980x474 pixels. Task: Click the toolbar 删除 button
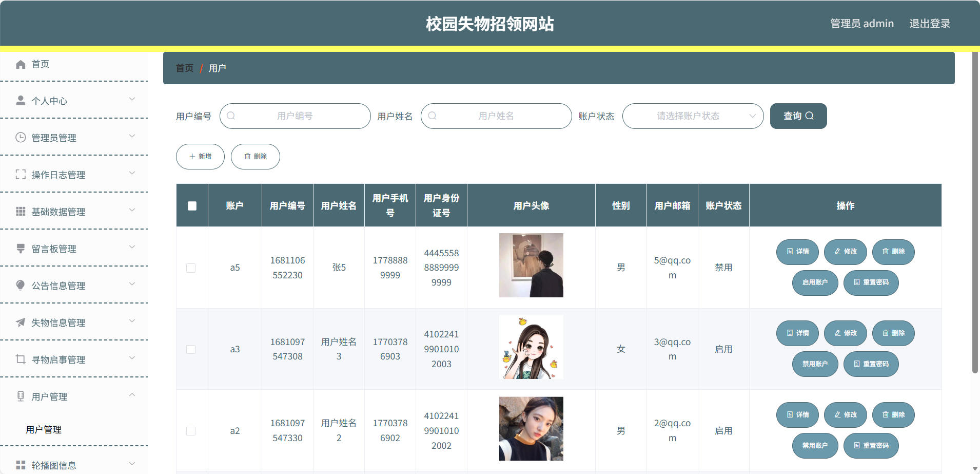click(256, 157)
